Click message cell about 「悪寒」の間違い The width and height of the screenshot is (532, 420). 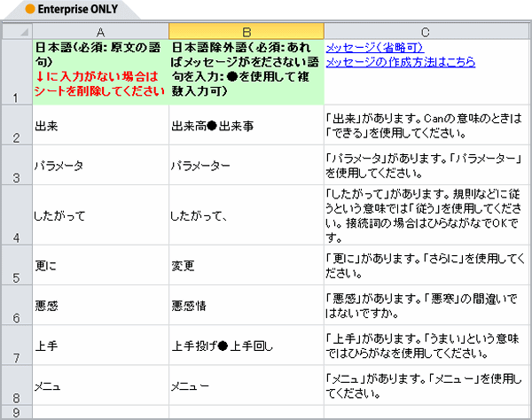(x=426, y=305)
